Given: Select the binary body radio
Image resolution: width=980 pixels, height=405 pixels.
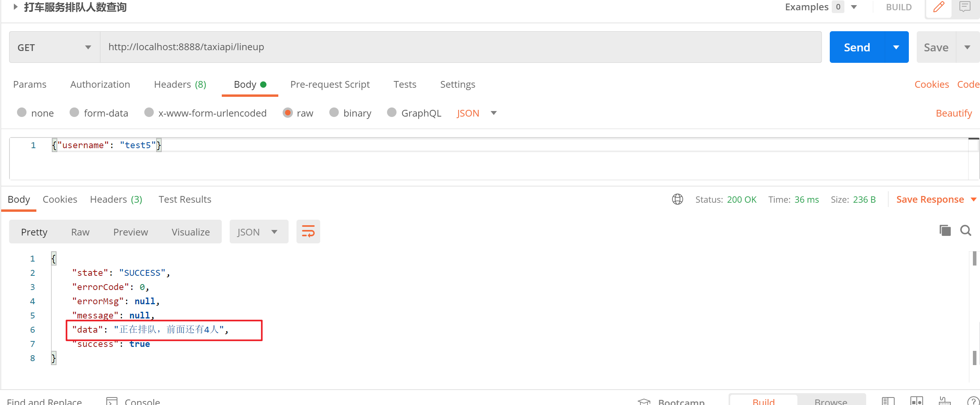Looking at the screenshot, I should [x=334, y=113].
